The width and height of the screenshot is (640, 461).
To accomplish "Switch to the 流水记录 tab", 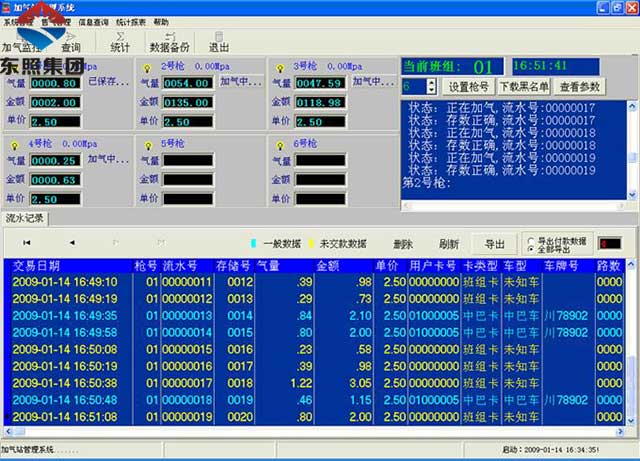I will [x=24, y=218].
